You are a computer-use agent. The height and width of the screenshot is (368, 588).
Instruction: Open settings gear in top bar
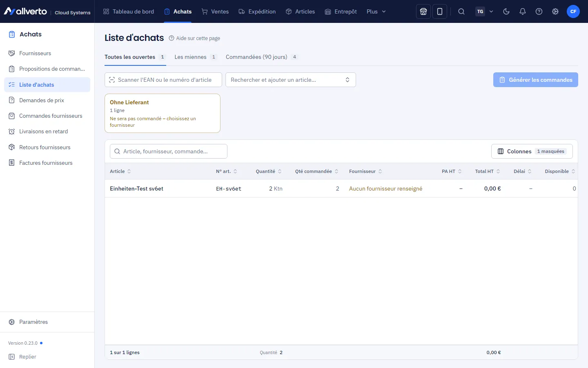coord(555,11)
